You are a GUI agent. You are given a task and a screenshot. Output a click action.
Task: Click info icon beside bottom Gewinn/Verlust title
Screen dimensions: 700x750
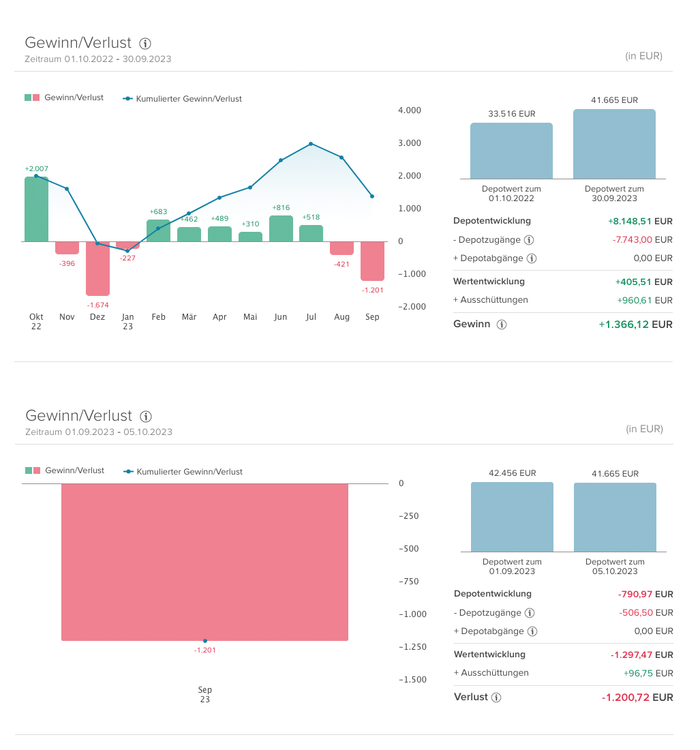145,416
